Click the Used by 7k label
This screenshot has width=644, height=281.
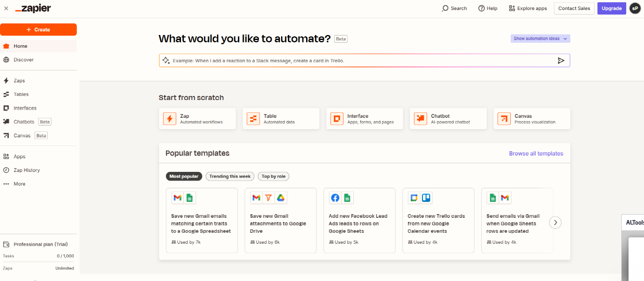tap(186, 242)
